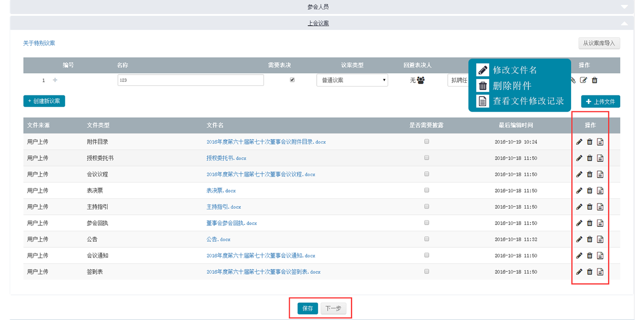The image size is (644, 320).
Task: Rename the 授权委托书 file
Action: coord(579,158)
